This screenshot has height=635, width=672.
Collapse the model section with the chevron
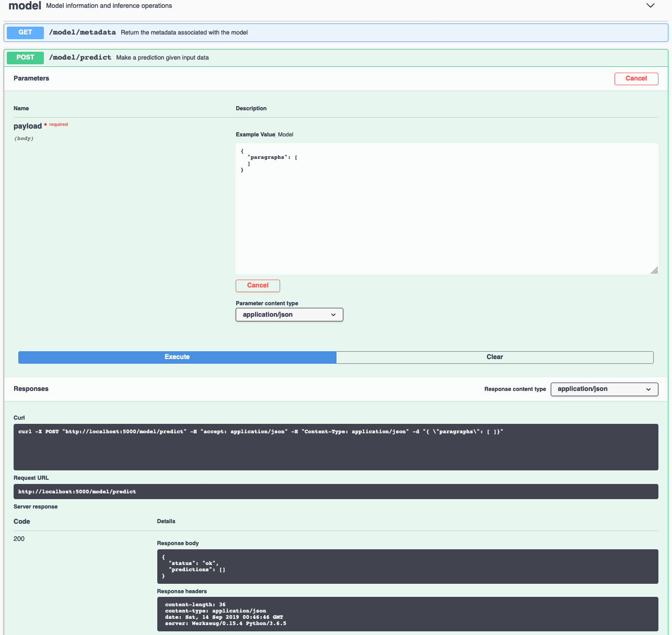pos(650,5)
